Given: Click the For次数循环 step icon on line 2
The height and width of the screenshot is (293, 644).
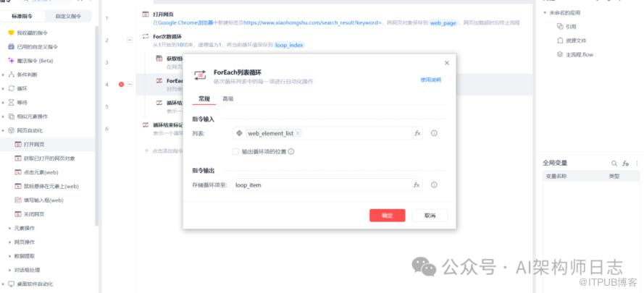Looking at the screenshot, I should point(146,36).
